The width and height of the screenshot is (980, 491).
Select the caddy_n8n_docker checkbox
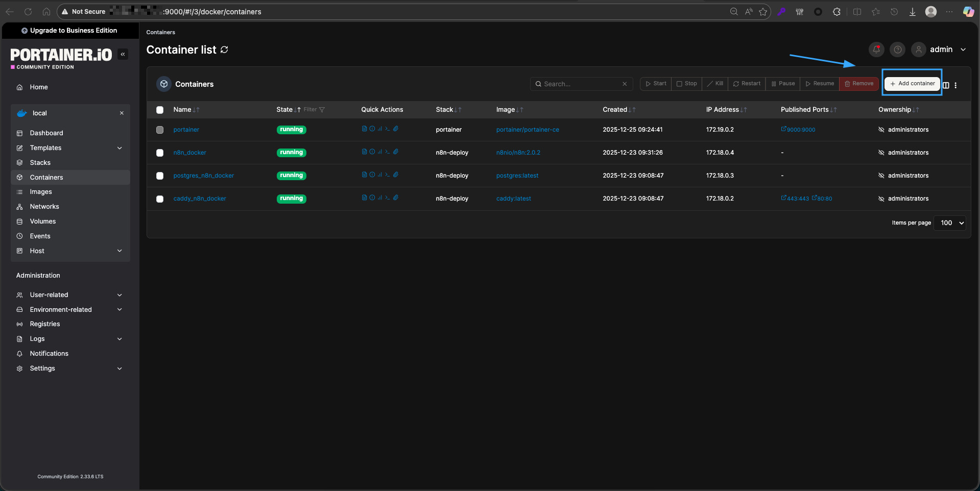160,199
